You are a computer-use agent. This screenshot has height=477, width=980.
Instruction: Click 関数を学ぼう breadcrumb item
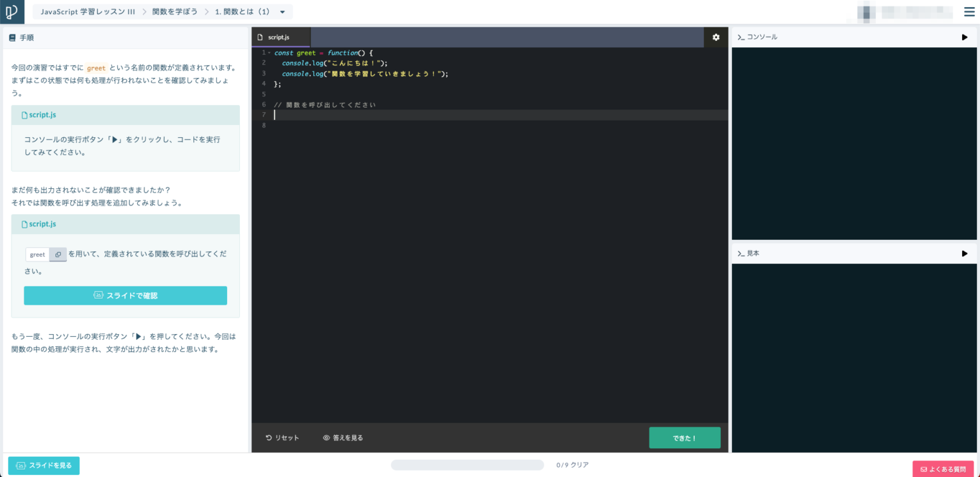tap(175, 11)
